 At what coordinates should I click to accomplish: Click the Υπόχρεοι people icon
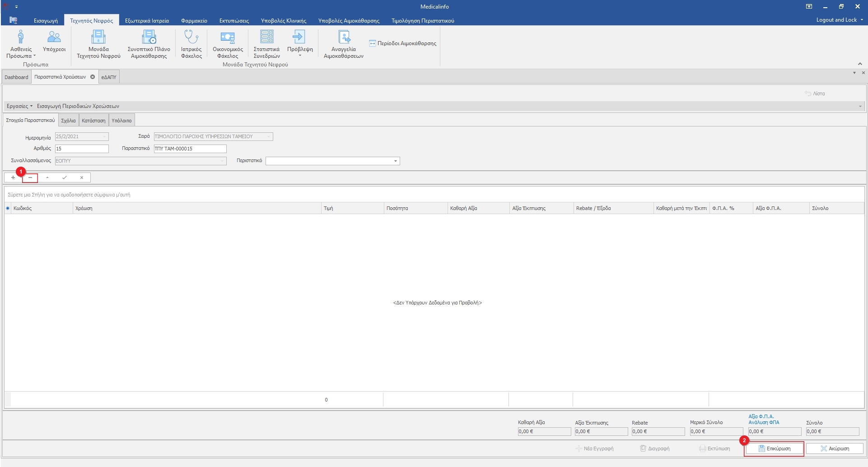click(x=54, y=37)
